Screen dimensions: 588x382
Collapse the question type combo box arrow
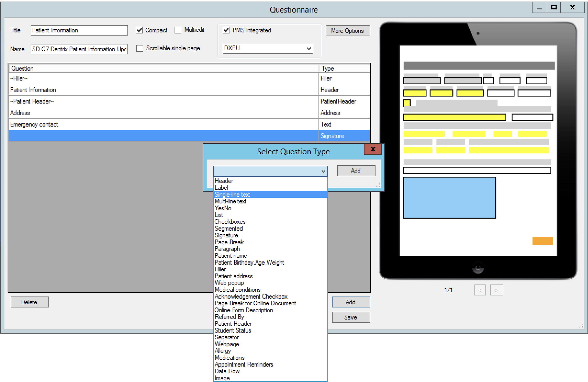click(x=323, y=171)
